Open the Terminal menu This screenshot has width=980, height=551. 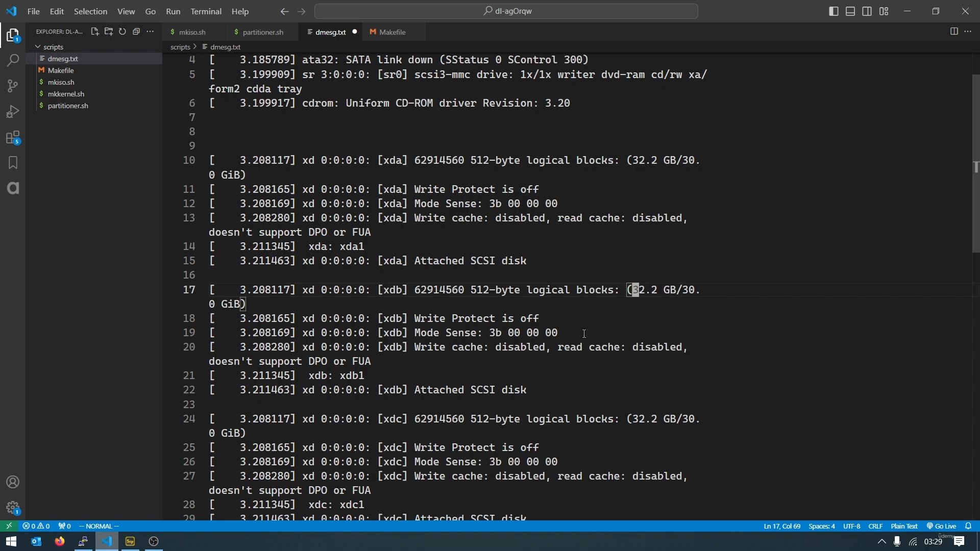206,11
